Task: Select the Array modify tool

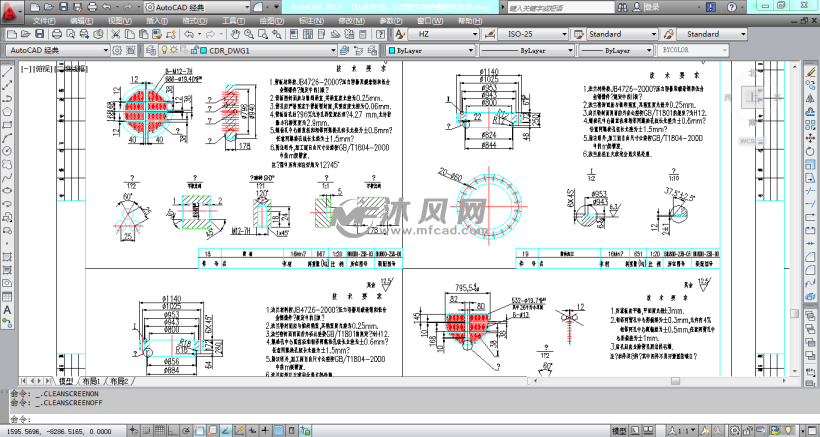Action: point(811,124)
